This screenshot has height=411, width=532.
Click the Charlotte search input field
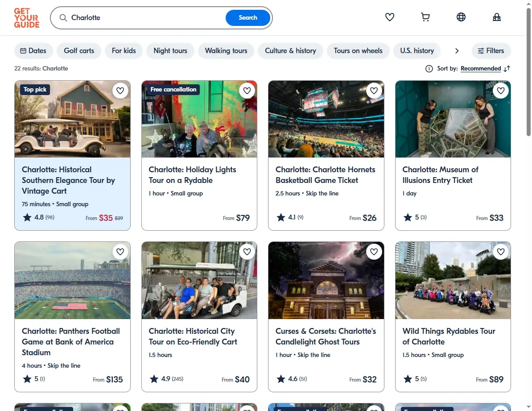pyautogui.click(x=146, y=18)
